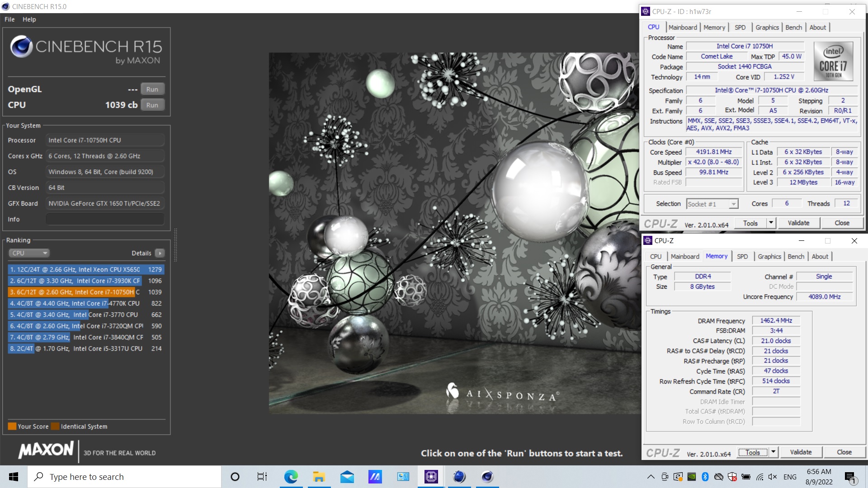Open SPD tab in top CPU-Z window
Image resolution: width=868 pixels, height=488 pixels.
[740, 27]
